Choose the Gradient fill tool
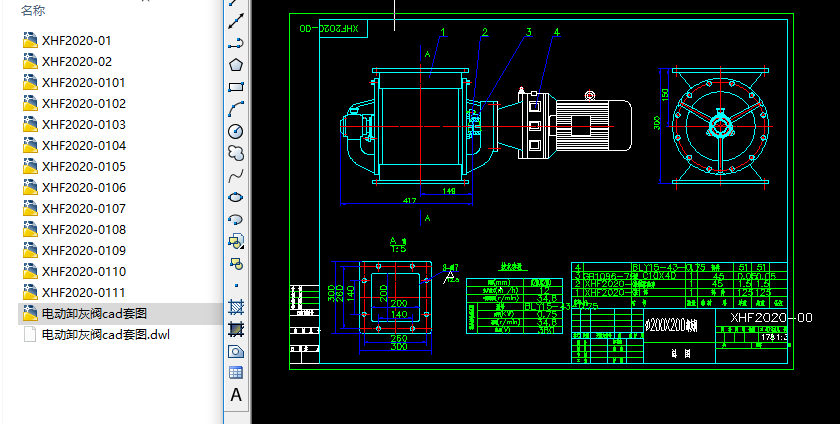The image size is (840, 424). pyautogui.click(x=236, y=329)
